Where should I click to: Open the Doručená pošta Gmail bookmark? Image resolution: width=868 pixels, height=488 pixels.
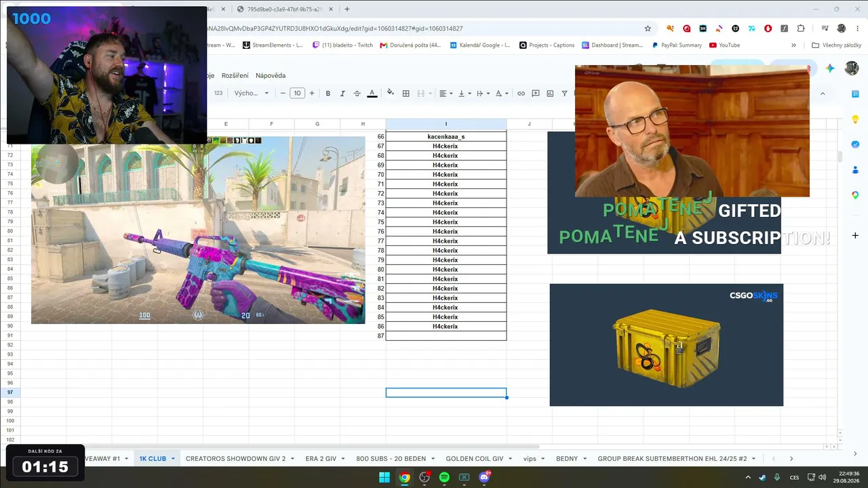(x=410, y=45)
